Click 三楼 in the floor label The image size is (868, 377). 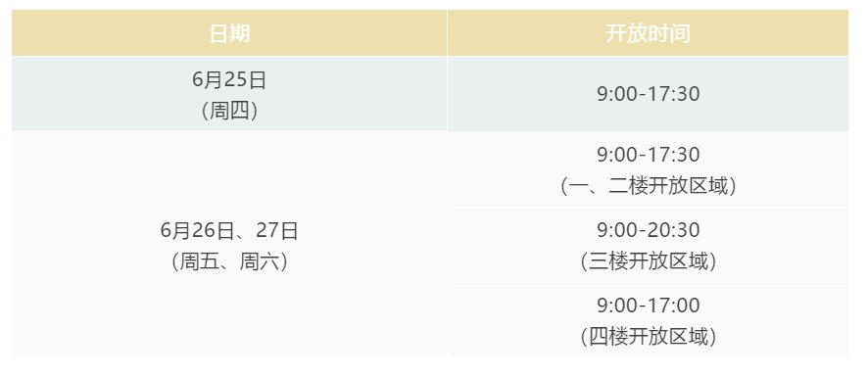point(607,261)
